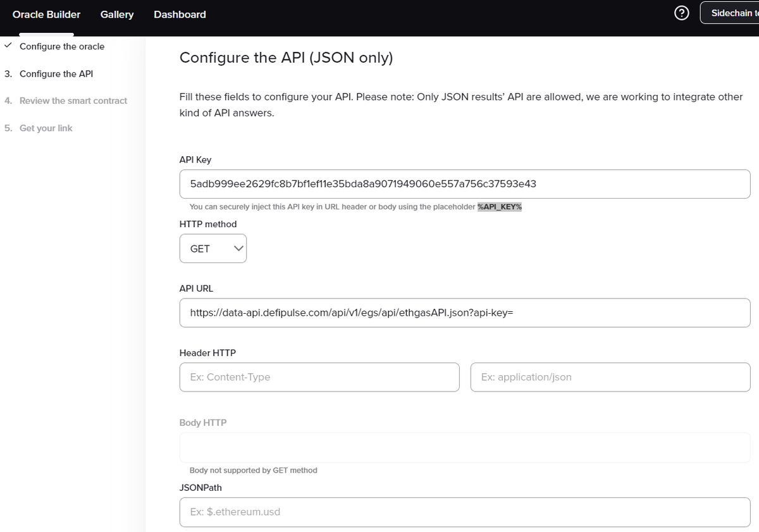The image size is (759, 532).
Task: Click the 'API URL' label
Action: (x=196, y=288)
